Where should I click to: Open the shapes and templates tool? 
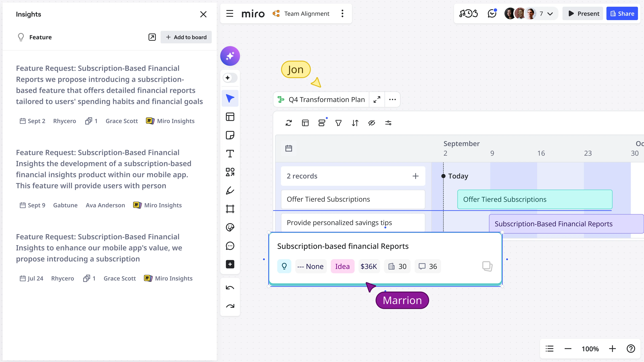click(230, 172)
